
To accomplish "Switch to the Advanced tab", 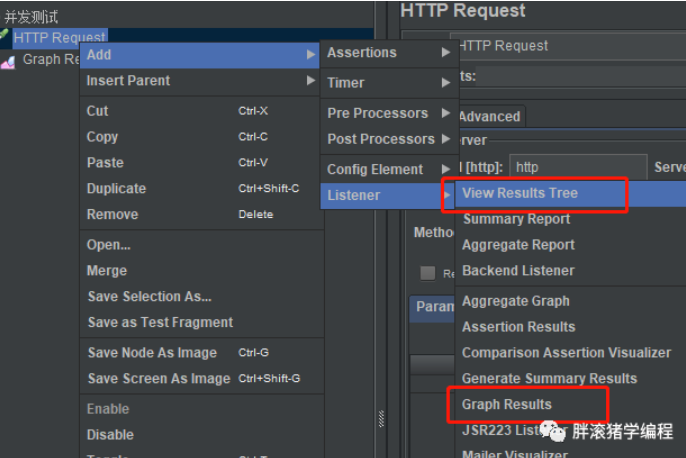I will [489, 116].
